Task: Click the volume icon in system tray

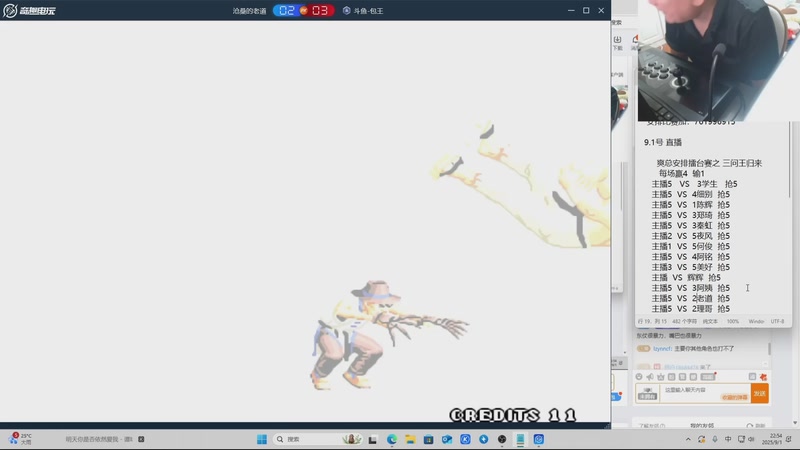Action: click(751, 439)
